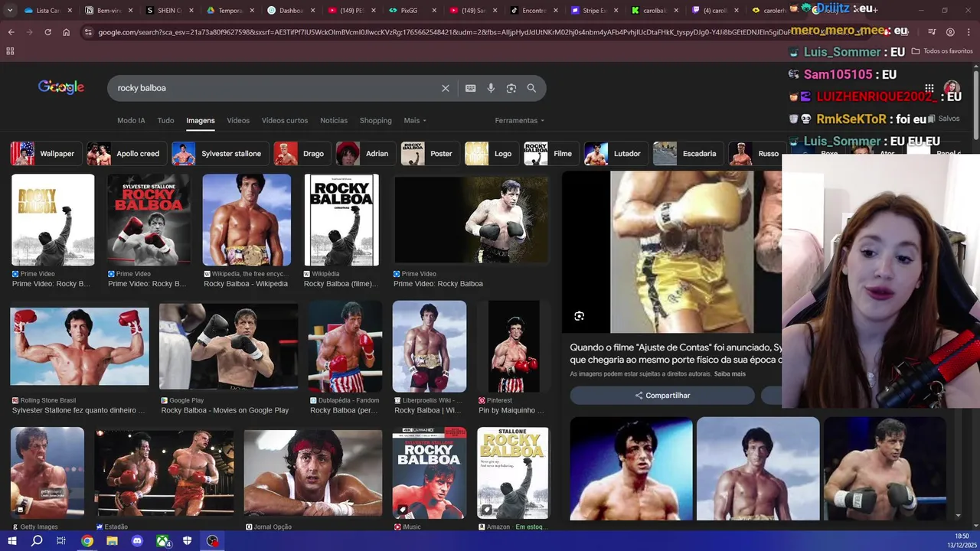The width and height of the screenshot is (980, 551).
Task: Open the browser profile avatar icon
Action: click(950, 32)
